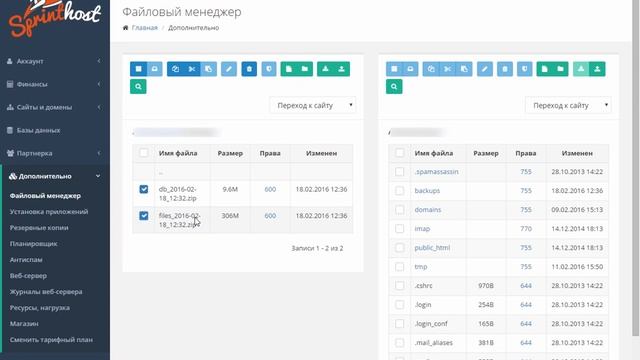Click the Sprinthost logo
This screenshot has height=360, width=640.
tap(55, 18)
